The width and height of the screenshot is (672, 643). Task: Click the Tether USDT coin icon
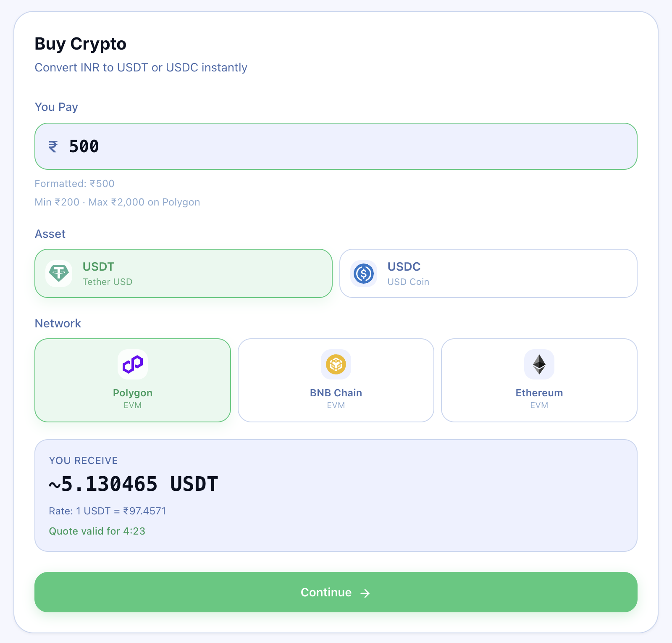pyautogui.click(x=59, y=274)
